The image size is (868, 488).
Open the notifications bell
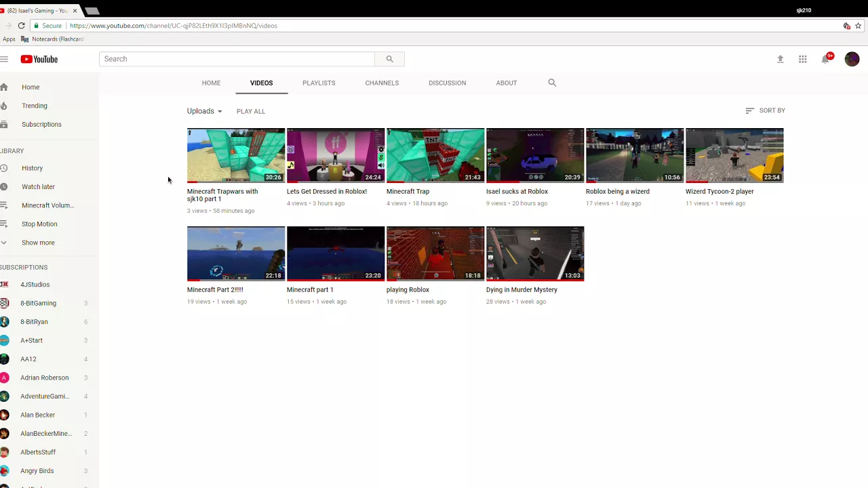825,59
